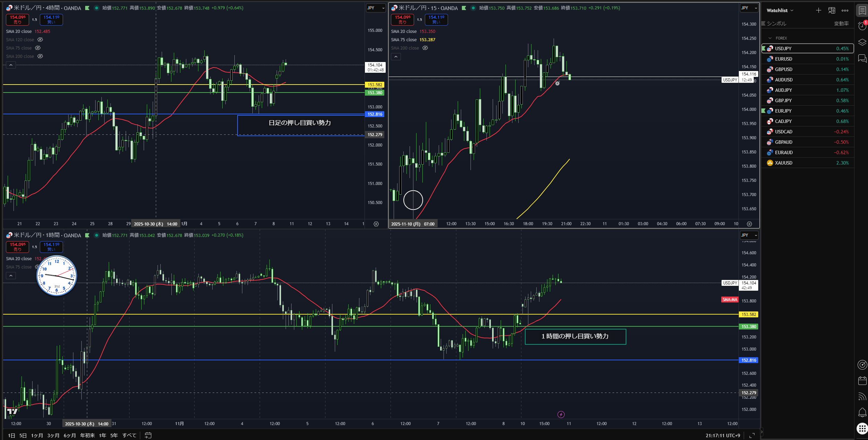The width and height of the screenshot is (868, 440).
Task: Select the 1年 date range tab
Action: click(102, 435)
